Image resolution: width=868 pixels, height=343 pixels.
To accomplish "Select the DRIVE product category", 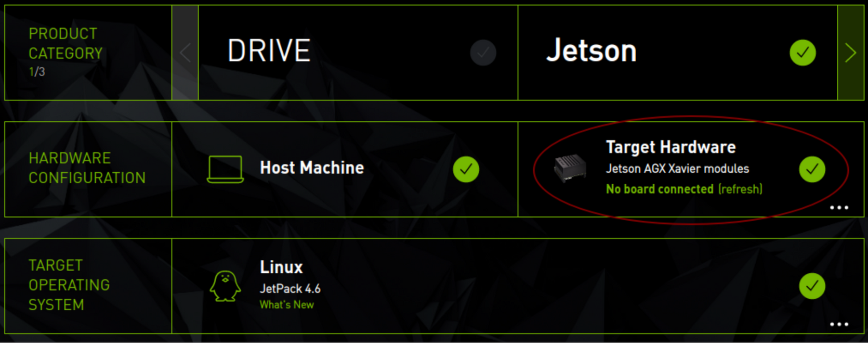I will (358, 53).
